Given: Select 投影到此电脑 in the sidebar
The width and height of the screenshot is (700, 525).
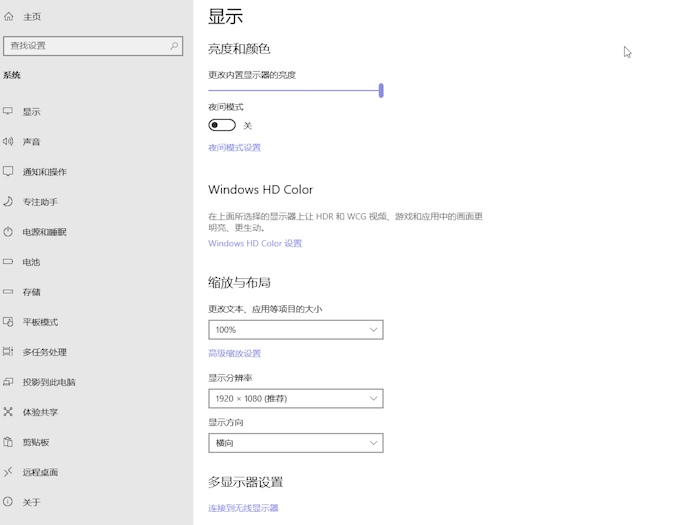Looking at the screenshot, I should click(49, 382).
